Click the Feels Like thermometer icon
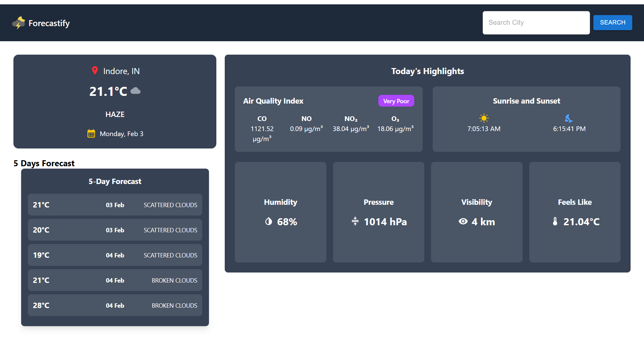644x362 pixels. pos(555,221)
